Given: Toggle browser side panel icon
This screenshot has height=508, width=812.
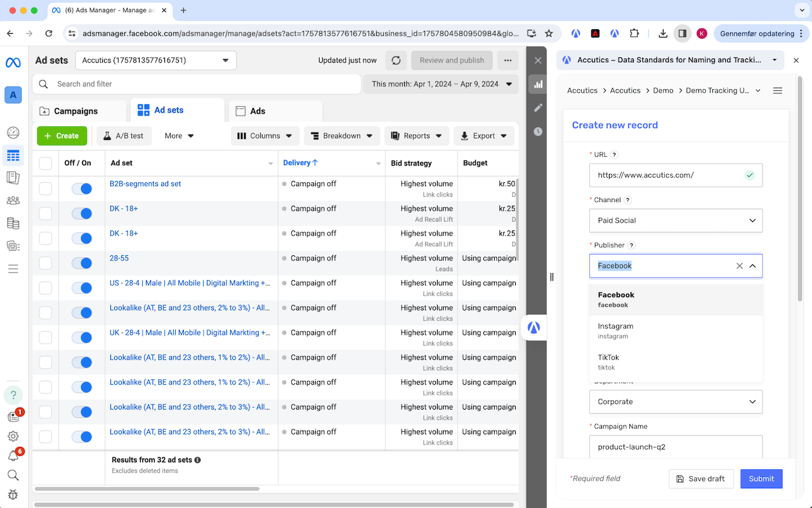Looking at the screenshot, I should (x=682, y=34).
